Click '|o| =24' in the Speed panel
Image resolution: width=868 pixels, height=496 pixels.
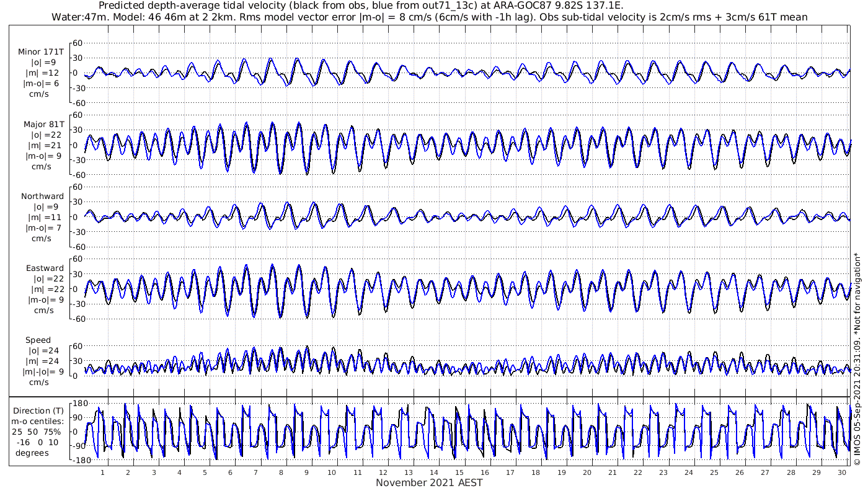(x=43, y=350)
